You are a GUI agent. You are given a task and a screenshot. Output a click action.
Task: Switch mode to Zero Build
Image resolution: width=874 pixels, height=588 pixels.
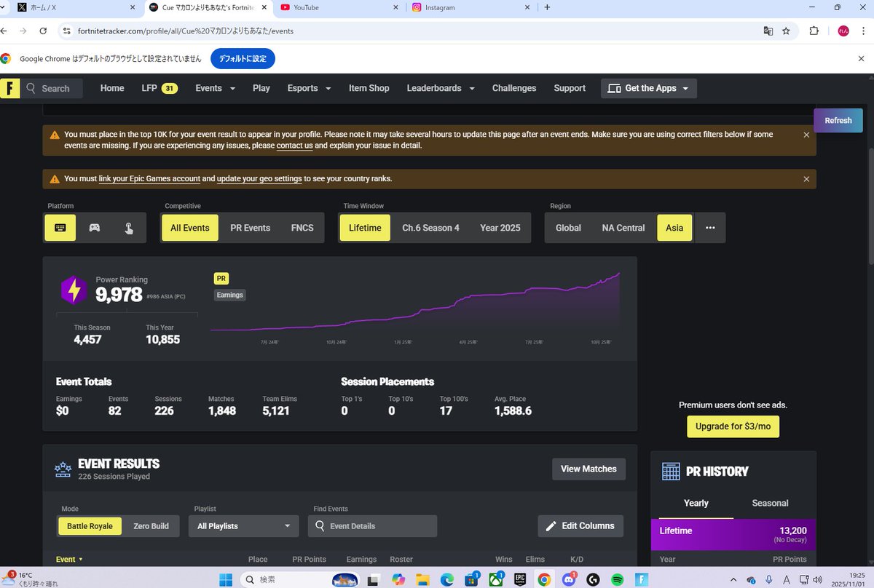(x=151, y=526)
